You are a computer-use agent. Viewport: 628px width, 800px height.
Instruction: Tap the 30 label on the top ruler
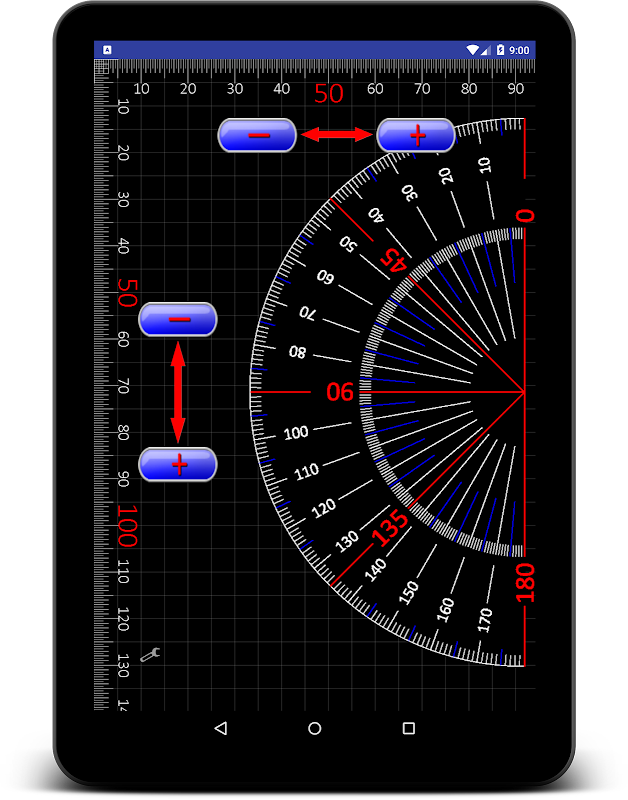235,89
